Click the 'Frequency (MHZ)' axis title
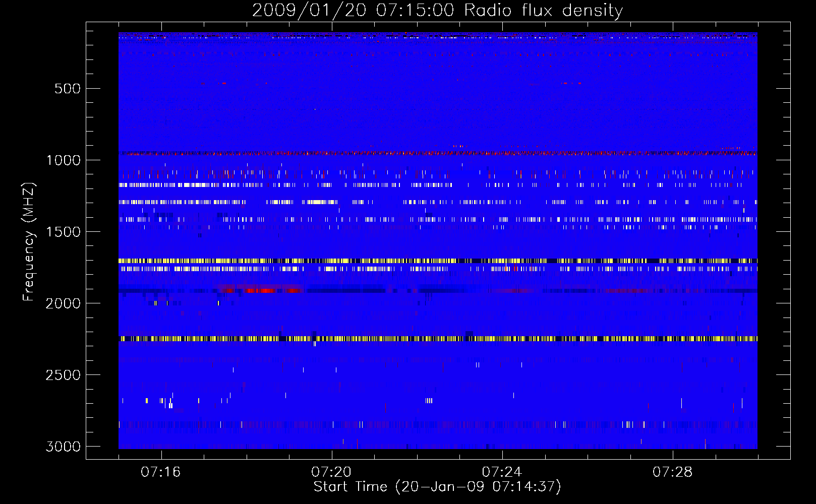The width and height of the screenshot is (816, 504). point(29,242)
